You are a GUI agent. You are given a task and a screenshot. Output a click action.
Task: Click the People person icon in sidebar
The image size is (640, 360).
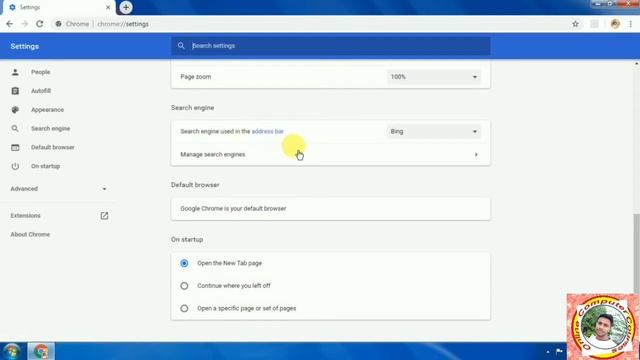point(15,72)
